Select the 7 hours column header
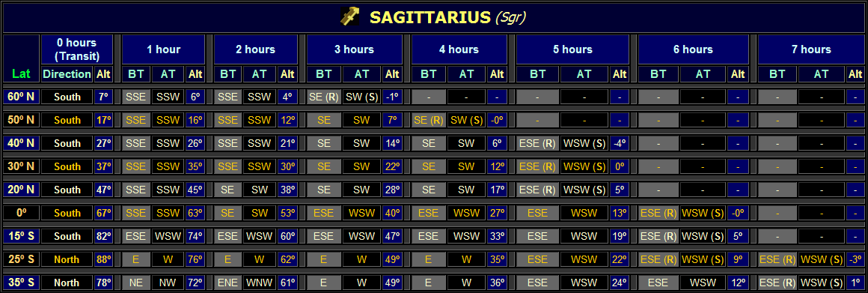 (x=811, y=49)
